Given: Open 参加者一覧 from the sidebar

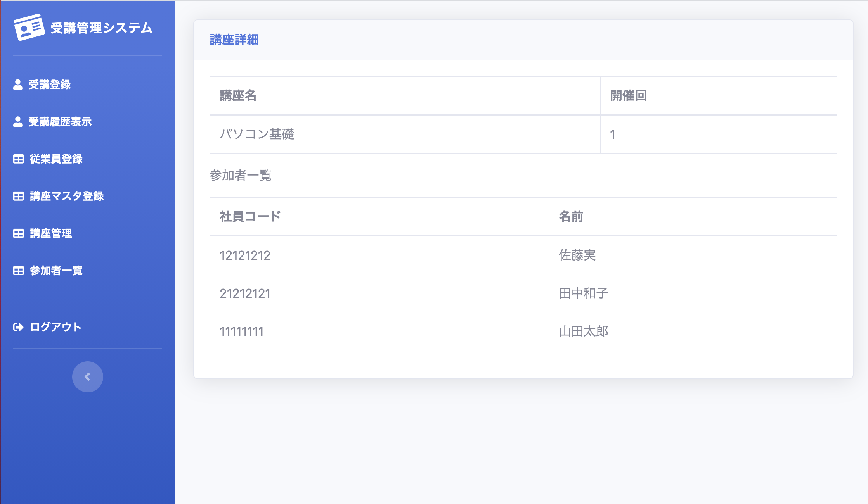Looking at the screenshot, I should pyautogui.click(x=56, y=271).
